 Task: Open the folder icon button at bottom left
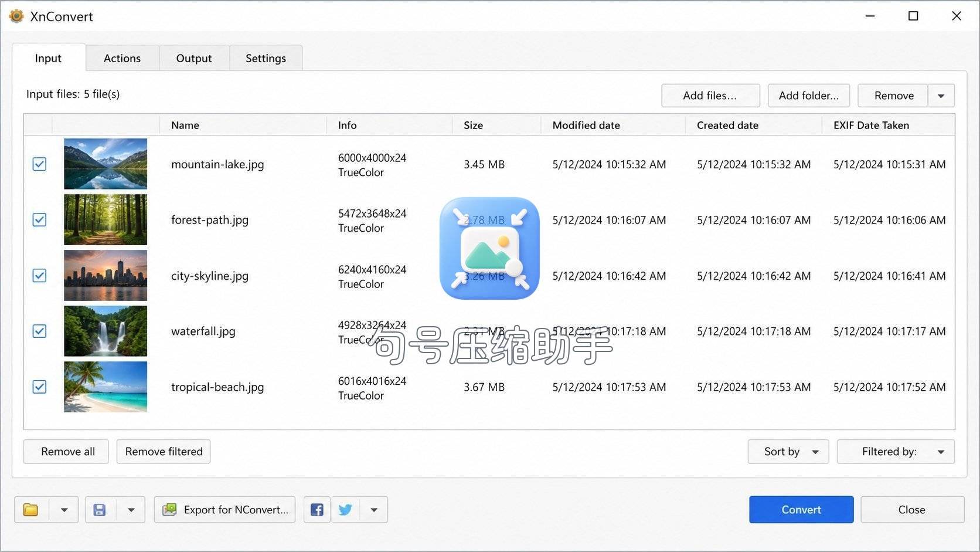[x=31, y=510]
